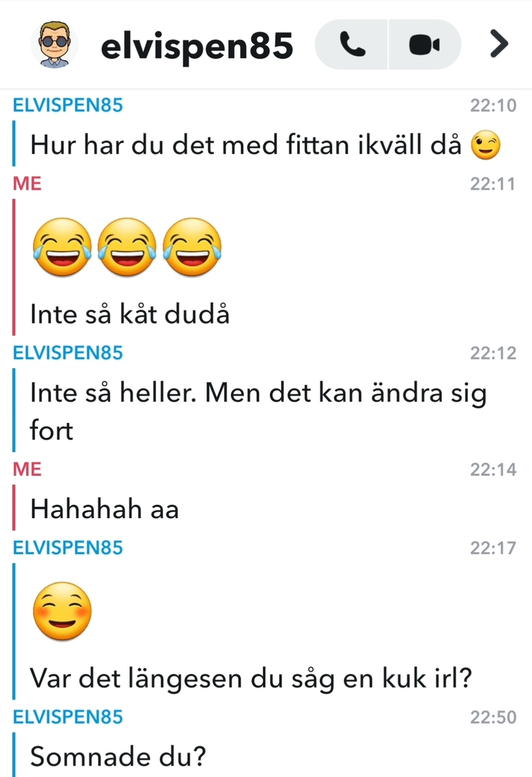The width and height of the screenshot is (532, 777).
Task: Start a voice call with elvispen85
Action: tap(351, 45)
